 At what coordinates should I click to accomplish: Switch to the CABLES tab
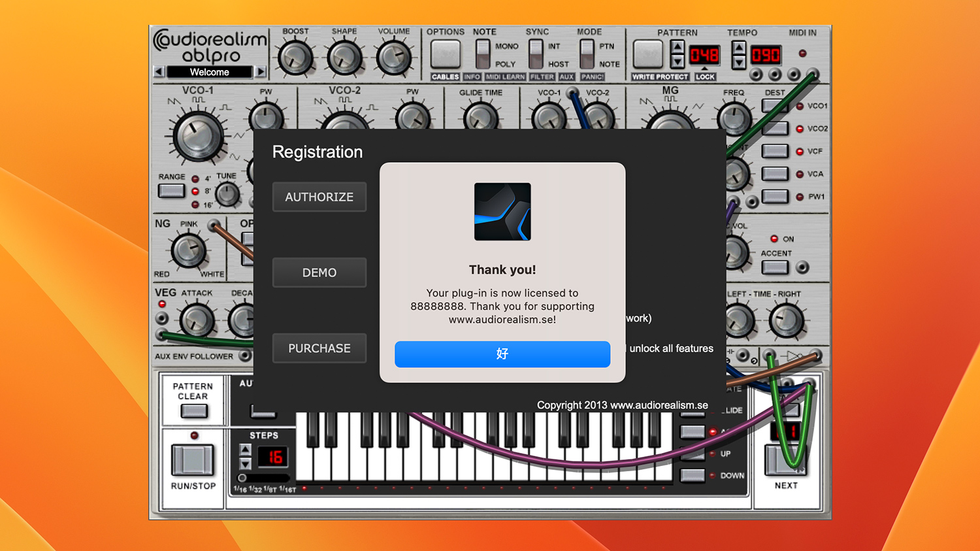coord(445,77)
